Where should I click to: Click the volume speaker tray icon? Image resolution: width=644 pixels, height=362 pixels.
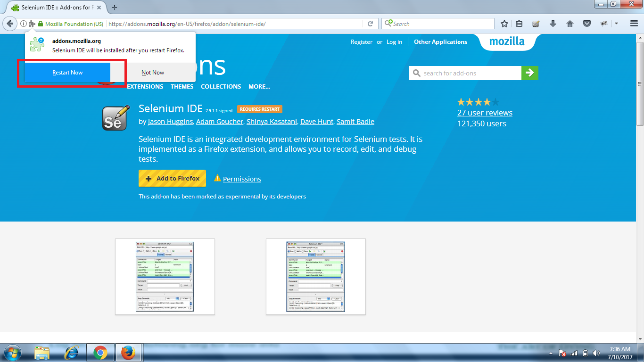pos(596,353)
